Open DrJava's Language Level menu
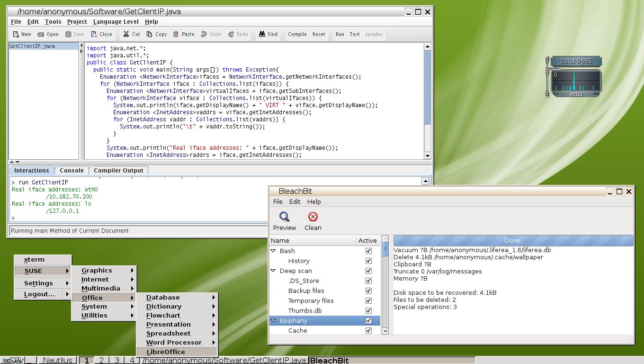 point(116,21)
